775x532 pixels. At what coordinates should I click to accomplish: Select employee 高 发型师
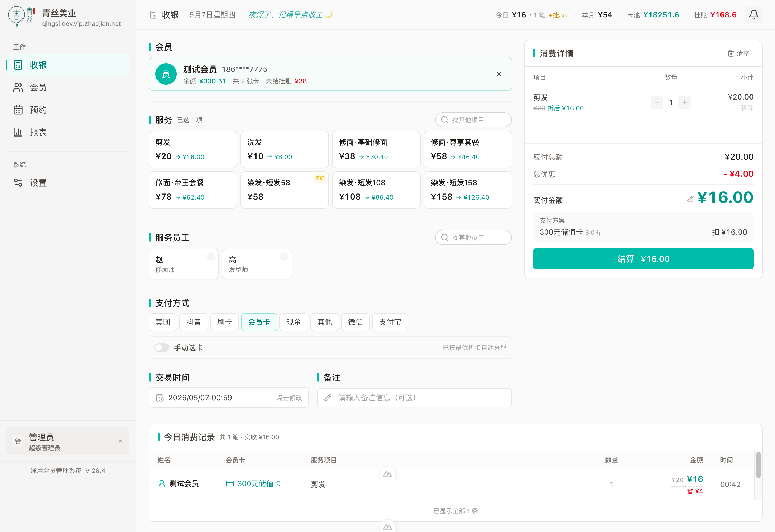point(257,264)
